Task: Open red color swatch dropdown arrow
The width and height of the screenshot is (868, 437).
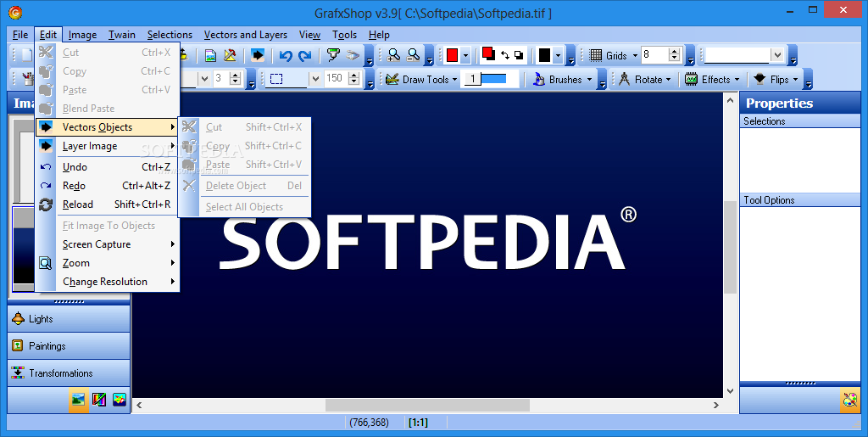Action: click(465, 55)
